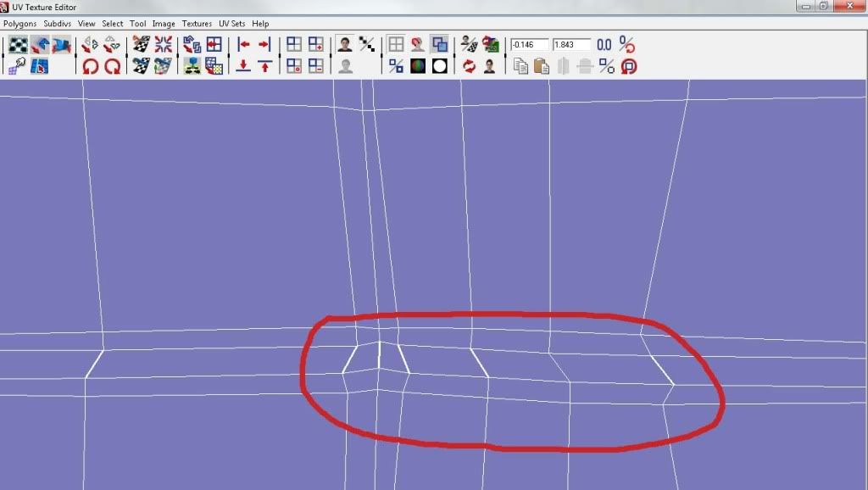Toggle shaded UV display
The height and width of the screenshot is (490, 868).
tap(440, 44)
